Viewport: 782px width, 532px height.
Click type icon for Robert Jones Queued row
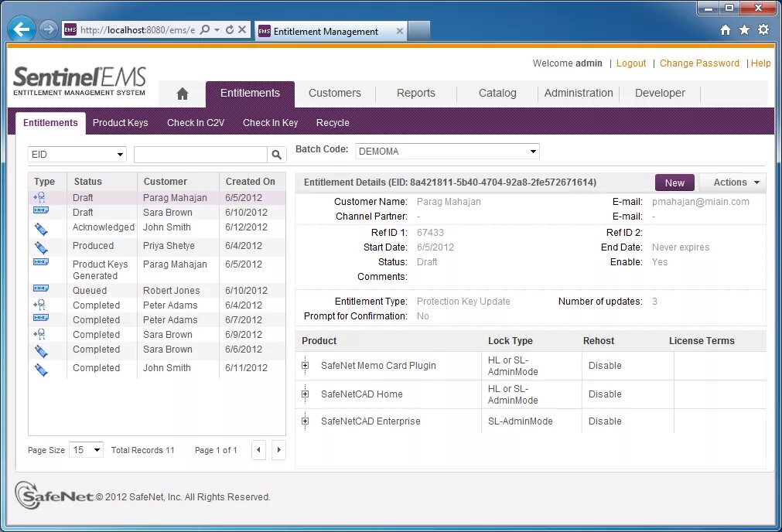40,288
